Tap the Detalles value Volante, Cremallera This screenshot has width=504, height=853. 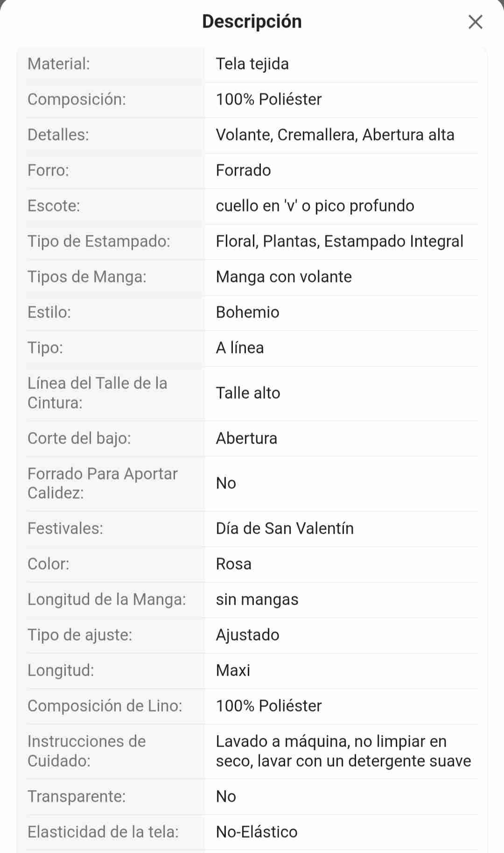335,135
